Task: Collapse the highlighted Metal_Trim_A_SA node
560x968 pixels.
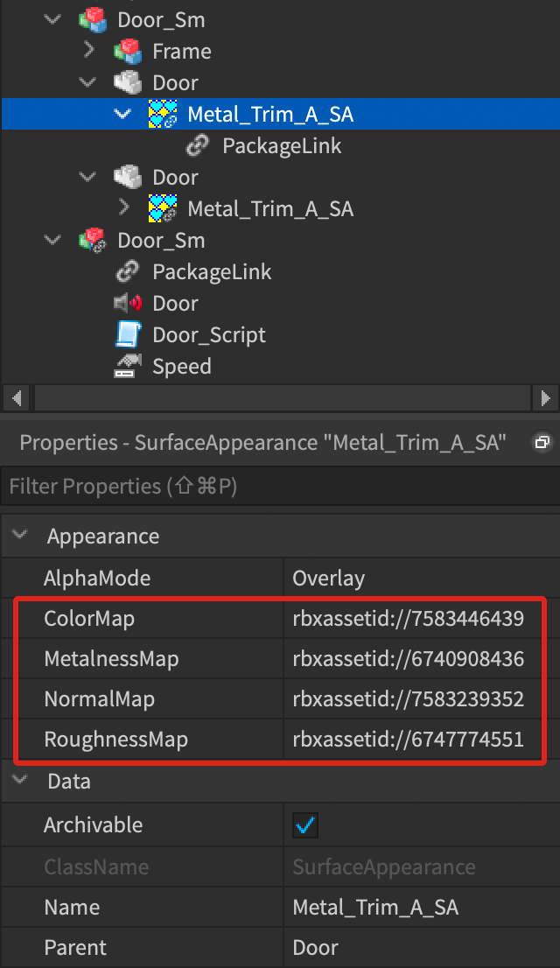Action: 122,114
